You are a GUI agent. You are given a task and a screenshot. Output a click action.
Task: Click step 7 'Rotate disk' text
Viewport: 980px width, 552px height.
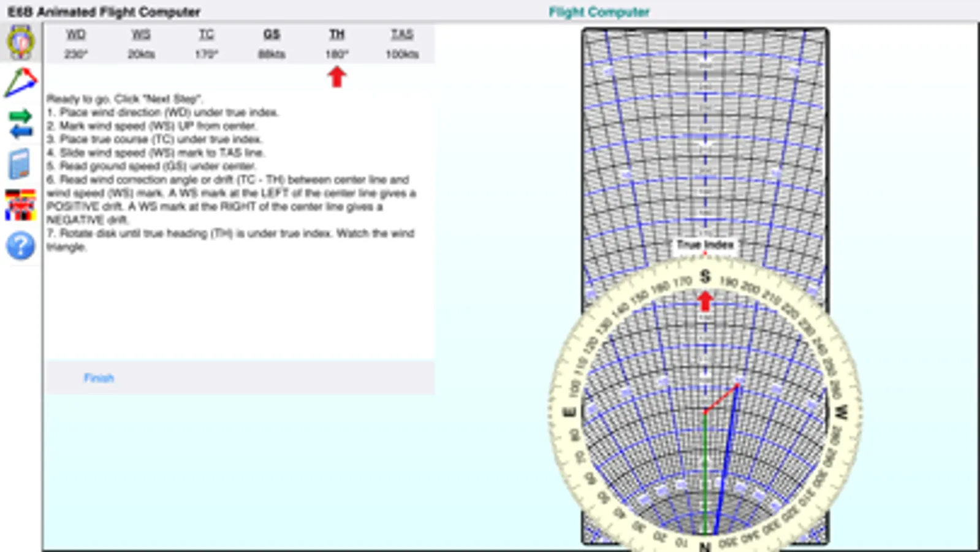pos(230,240)
